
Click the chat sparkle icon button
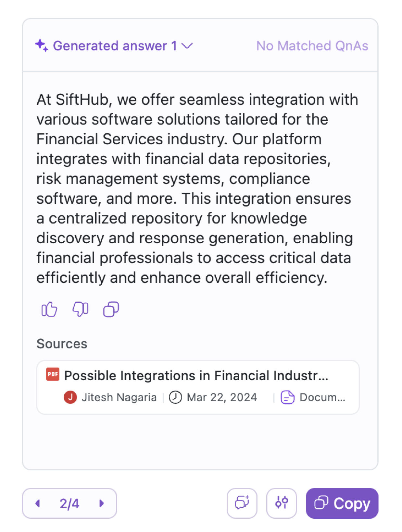pyautogui.click(x=242, y=503)
